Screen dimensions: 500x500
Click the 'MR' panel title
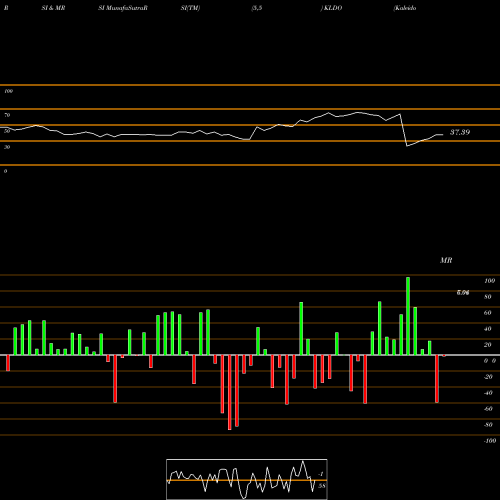coord(446,260)
